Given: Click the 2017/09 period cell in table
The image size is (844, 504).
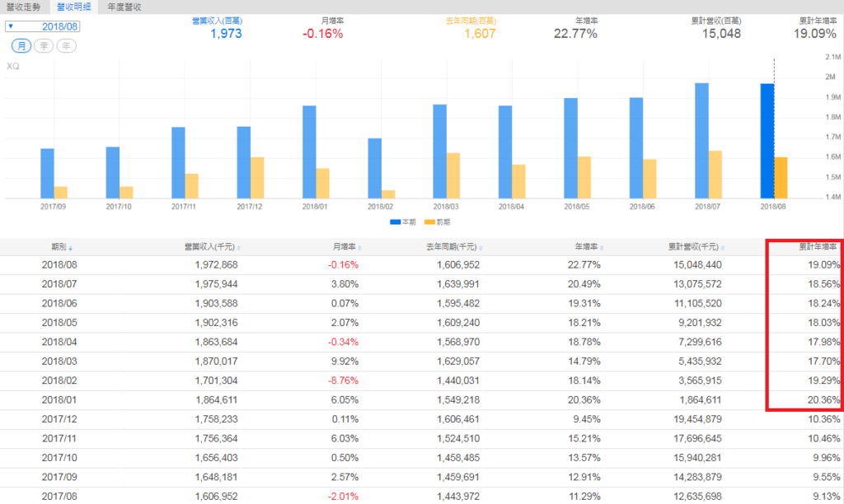Looking at the screenshot, I should coord(59,477).
